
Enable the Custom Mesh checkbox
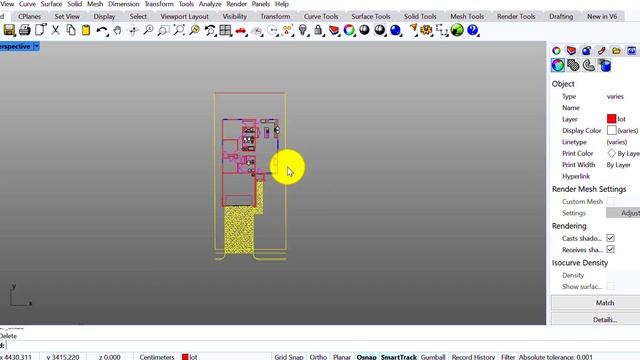tap(610, 201)
